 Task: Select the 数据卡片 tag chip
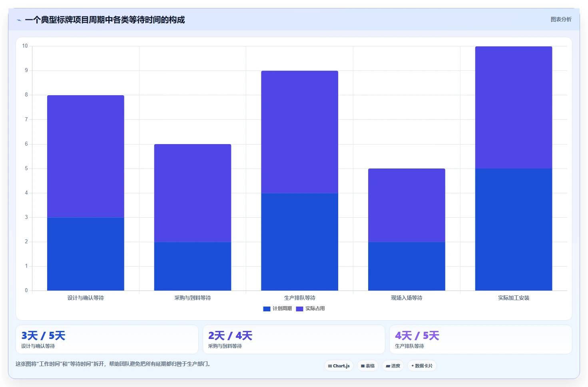pyautogui.click(x=422, y=366)
